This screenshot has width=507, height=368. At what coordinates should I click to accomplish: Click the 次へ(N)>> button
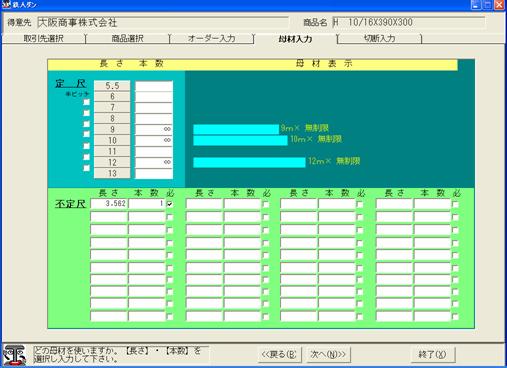coord(328,354)
